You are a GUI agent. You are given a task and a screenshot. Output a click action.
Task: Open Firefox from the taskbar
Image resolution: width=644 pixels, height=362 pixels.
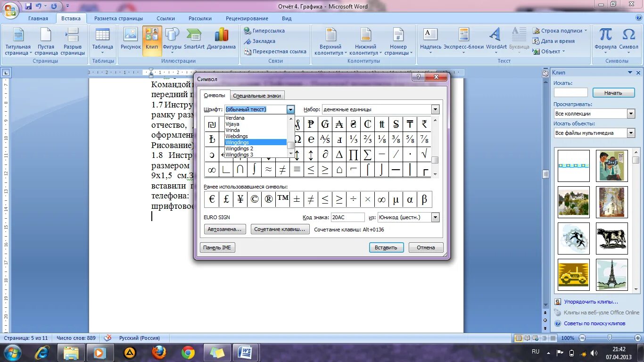(x=159, y=352)
